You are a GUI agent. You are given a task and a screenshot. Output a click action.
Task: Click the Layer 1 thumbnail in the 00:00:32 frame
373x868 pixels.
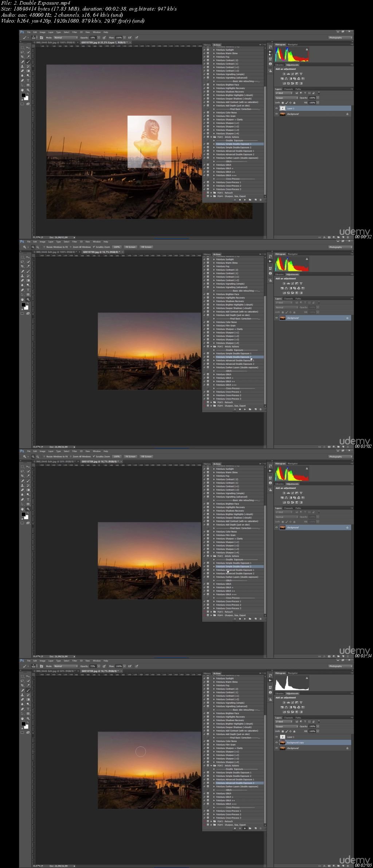[x=282, y=108]
